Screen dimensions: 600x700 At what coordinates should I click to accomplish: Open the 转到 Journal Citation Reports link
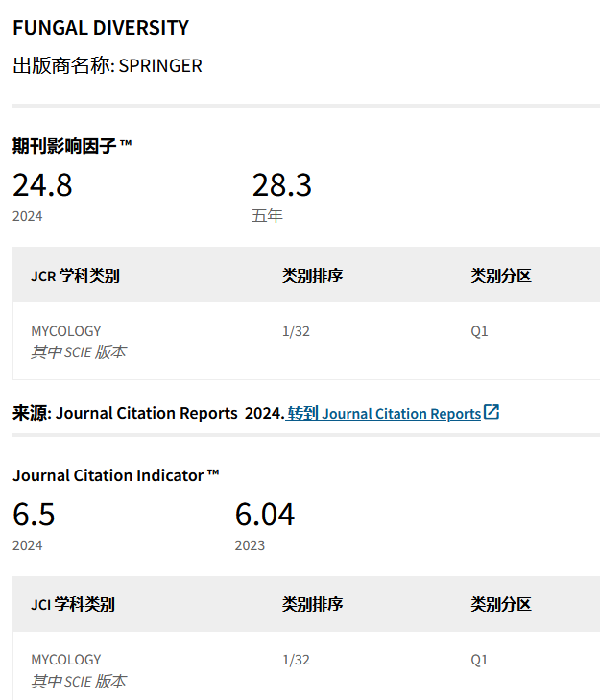click(x=384, y=414)
